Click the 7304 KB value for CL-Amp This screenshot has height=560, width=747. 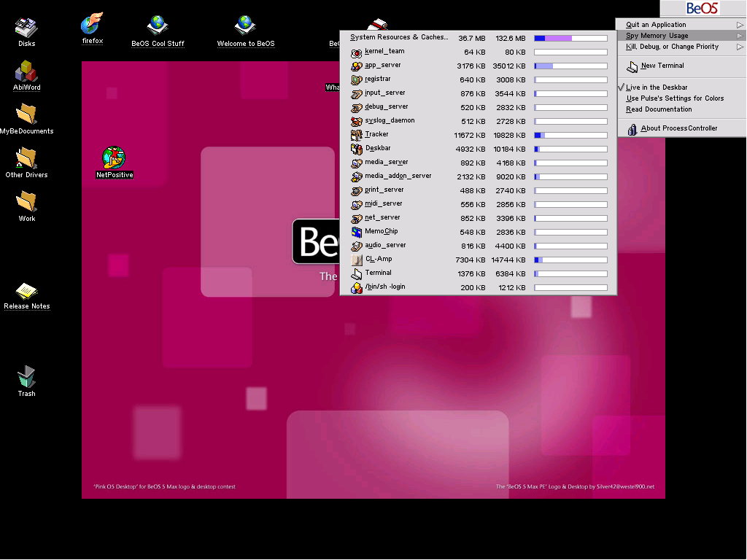[x=471, y=260]
